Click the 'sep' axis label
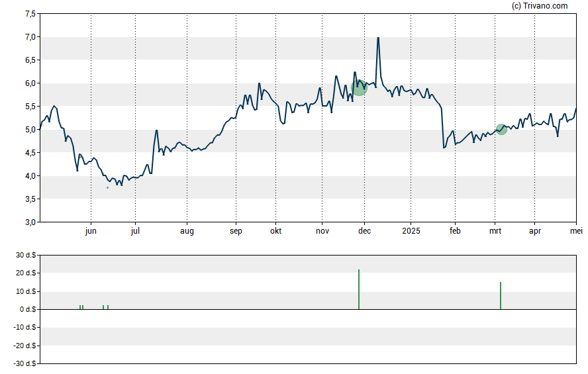 [x=236, y=231]
